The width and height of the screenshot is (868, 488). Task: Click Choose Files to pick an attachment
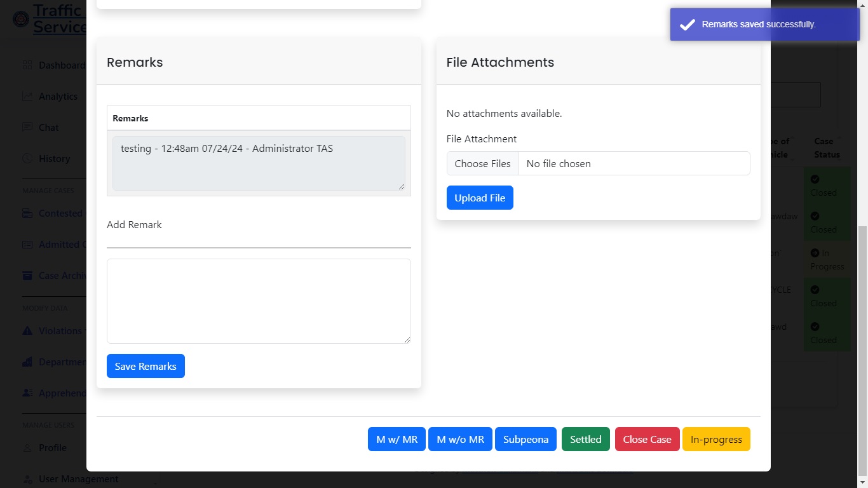click(x=482, y=163)
